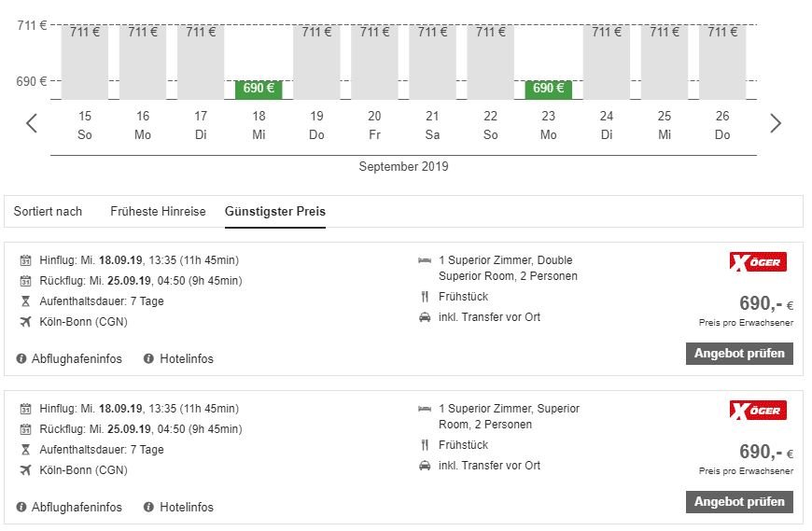Viewport: 812px width, 531px height.
Task: Click the next dates right arrow
Action: coord(776,123)
